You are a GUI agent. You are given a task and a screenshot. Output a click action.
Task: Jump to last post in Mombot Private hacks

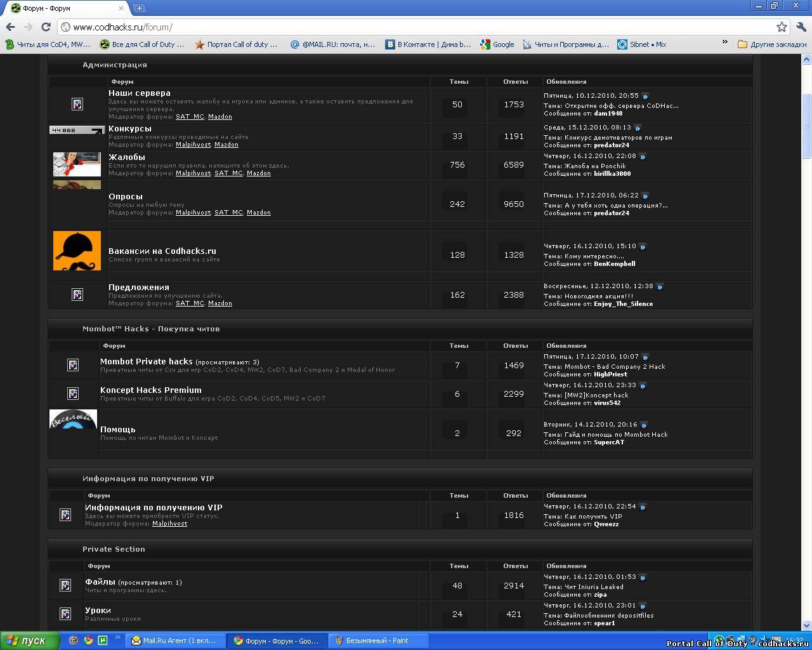pos(645,357)
